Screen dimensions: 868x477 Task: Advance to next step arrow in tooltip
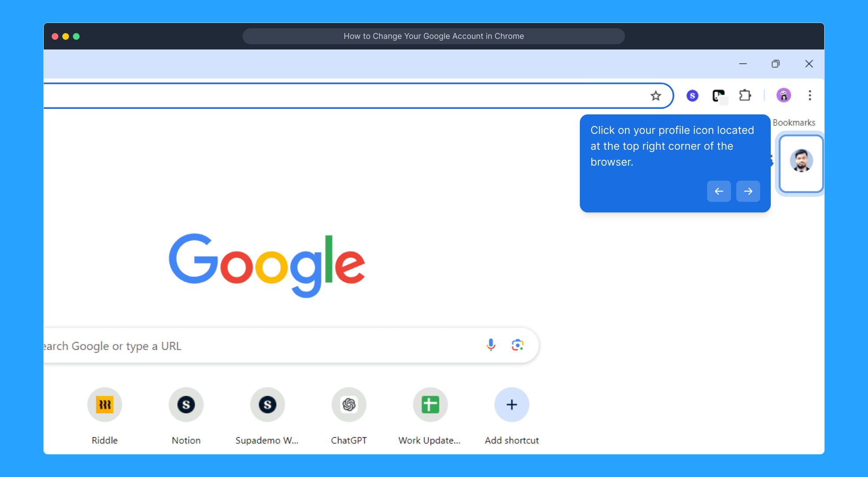tap(748, 191)
